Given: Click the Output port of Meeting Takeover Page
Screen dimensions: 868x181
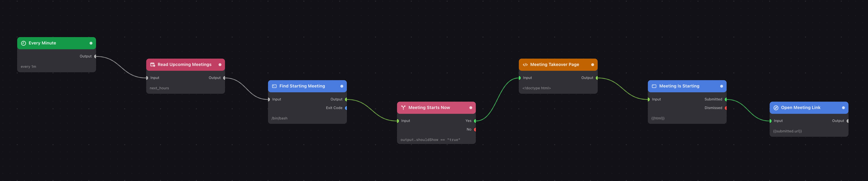Looking at the screenshot, I should coord(597,78).
